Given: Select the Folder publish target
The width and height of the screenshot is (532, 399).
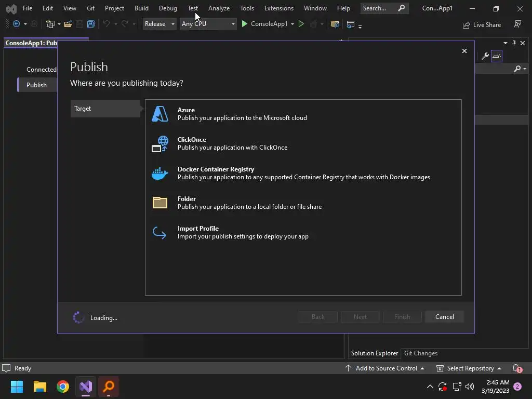Looking at the screenshot, I should coord(303,203).
